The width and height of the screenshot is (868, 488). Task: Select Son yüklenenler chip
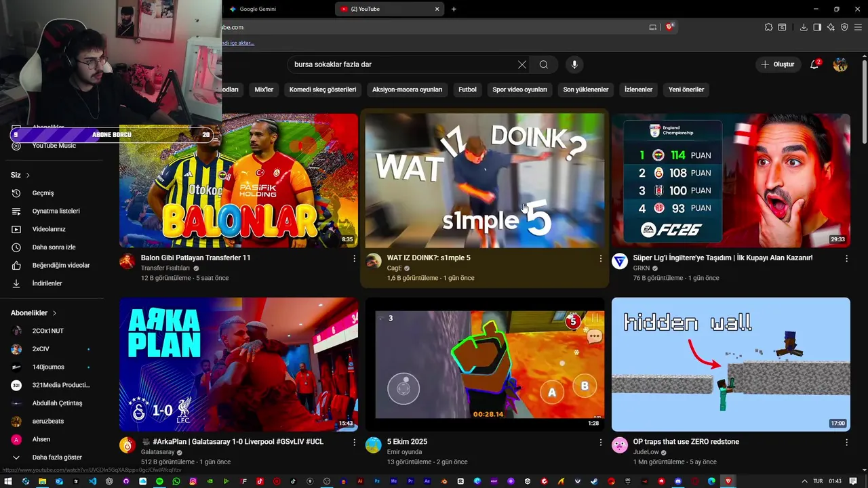[586, 89]
